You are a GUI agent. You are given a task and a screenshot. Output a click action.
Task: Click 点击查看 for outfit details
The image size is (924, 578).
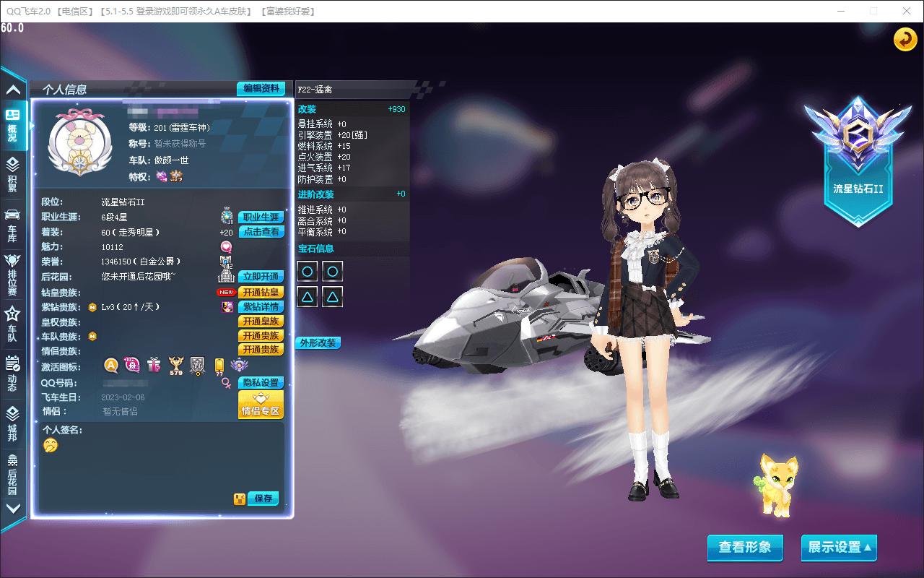tap(261, 232)
